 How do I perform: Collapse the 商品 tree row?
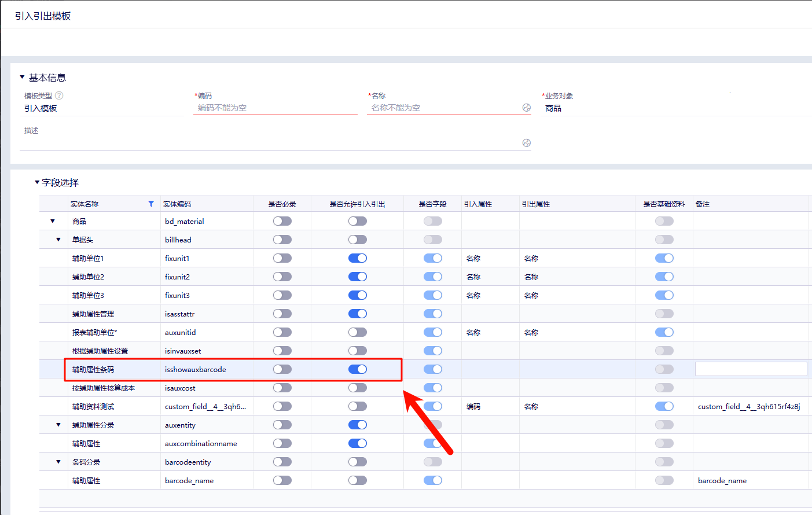(x=53, y=221)
